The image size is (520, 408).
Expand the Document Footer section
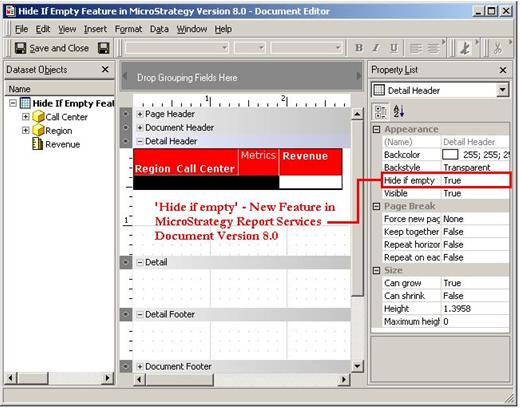[140, 367]
